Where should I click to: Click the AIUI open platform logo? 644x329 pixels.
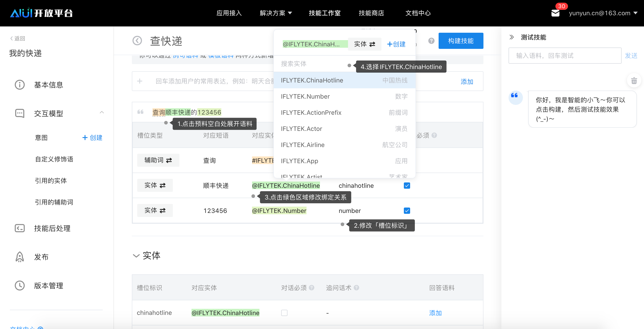(x=41, y=13)
